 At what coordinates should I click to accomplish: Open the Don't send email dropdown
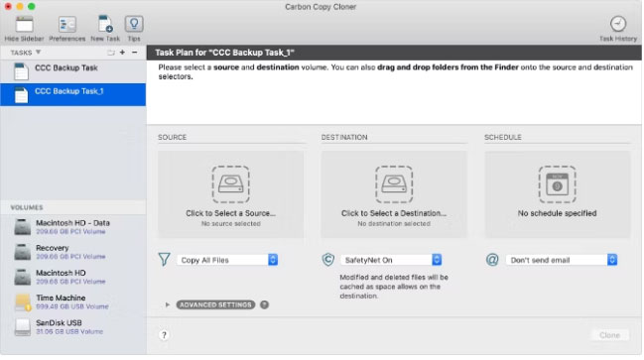[x=562, y=260]
